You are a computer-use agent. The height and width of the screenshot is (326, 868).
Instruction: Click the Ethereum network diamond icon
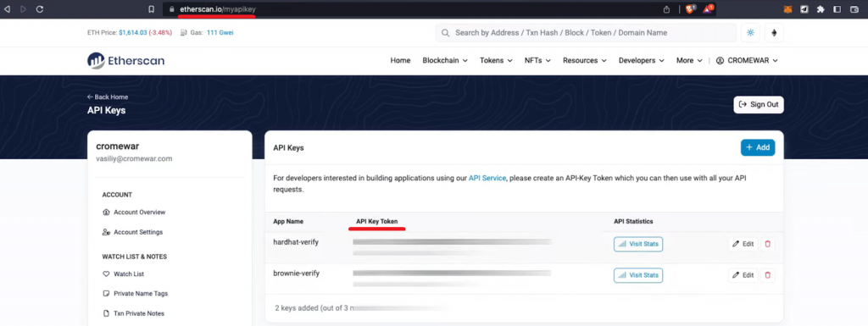(774, 32)
